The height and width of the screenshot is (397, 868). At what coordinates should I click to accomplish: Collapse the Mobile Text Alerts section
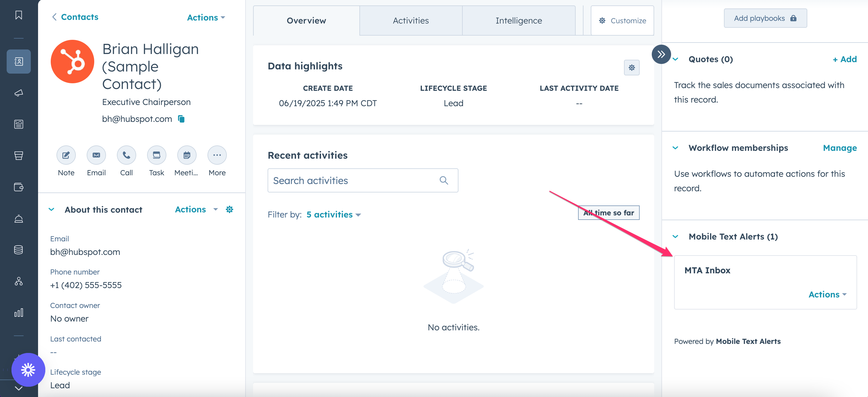click(x=675, y=237)
